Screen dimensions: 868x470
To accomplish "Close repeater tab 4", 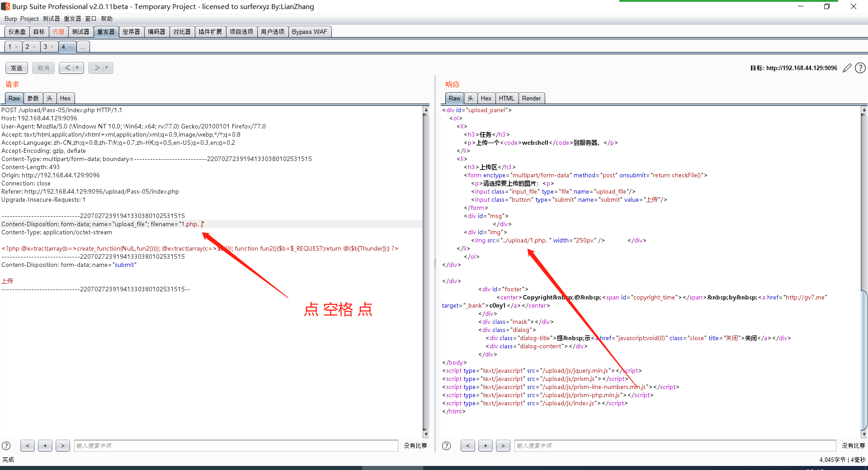I will click(71, 47).
